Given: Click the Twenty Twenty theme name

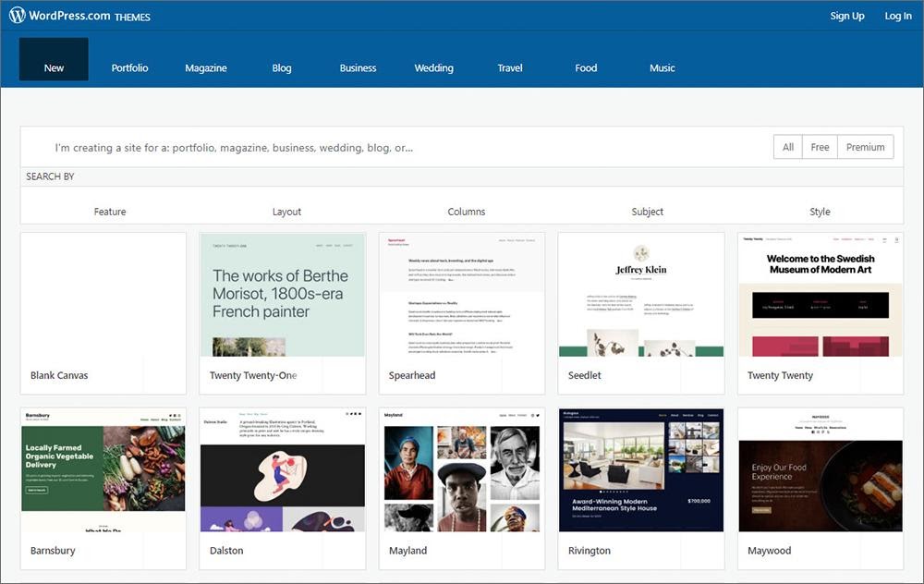Looking at the screenshot, I should pyautogui.click(x=780, y=375).
